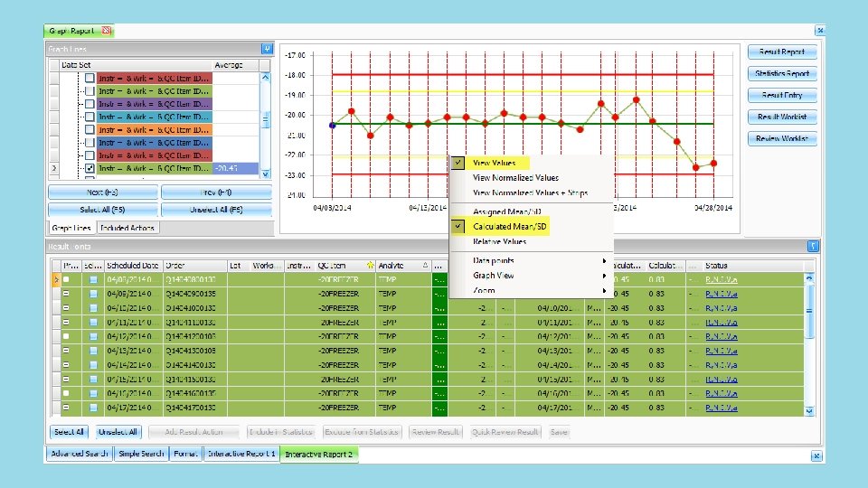This screenshot has width=868, height=488.
Task: Click the Review Worklist button
Action: [781, 138]
